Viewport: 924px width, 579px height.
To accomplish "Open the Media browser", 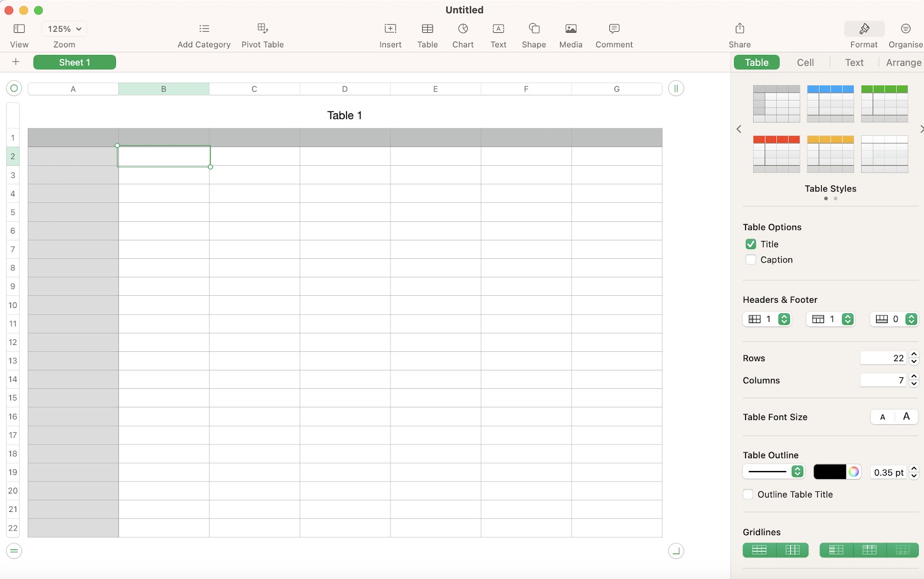I will coord(571,34).
